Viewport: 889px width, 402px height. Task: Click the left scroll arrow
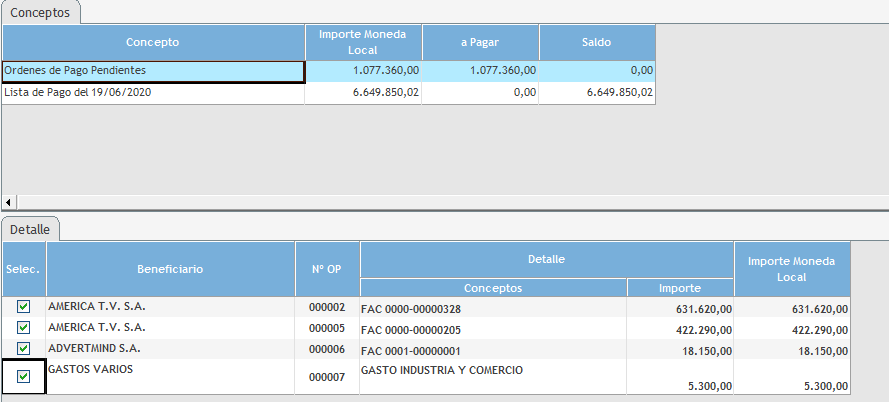(9, 202)
